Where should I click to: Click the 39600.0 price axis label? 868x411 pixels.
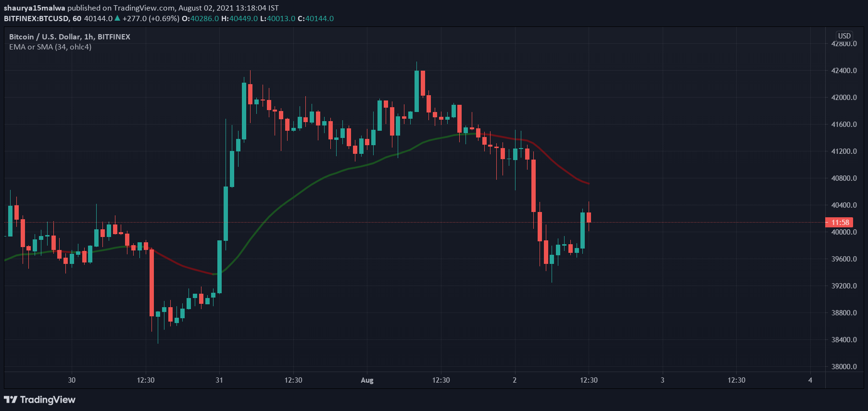[844, 259]
